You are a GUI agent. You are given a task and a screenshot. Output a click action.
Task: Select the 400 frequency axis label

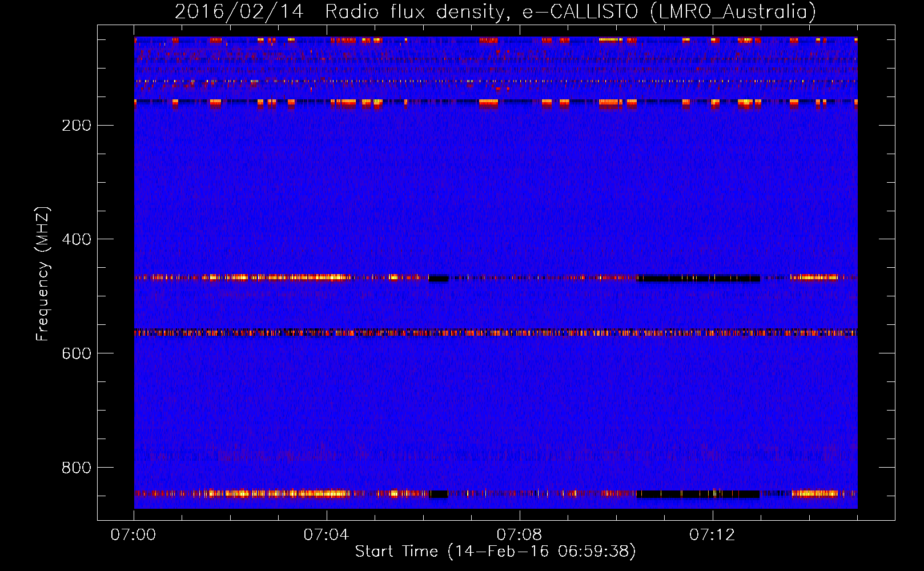click(77, 240)
